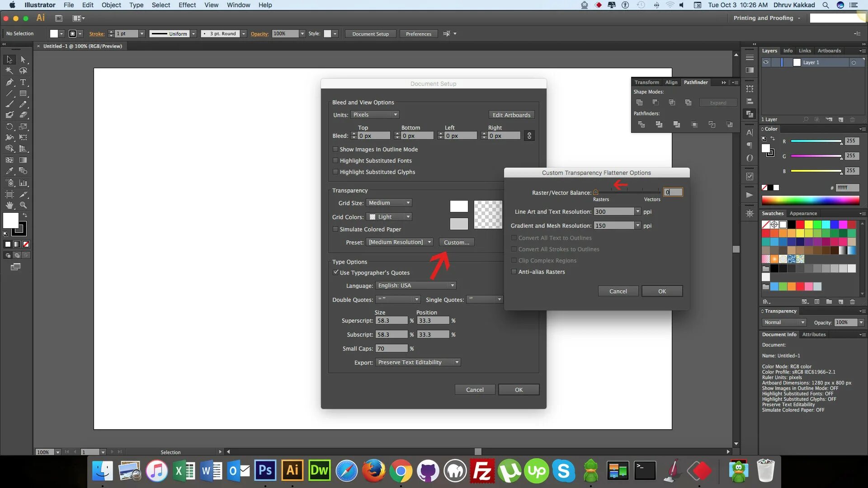Enable Show Images In Outline Mode

pyautogui.click(x=335, y=149)
